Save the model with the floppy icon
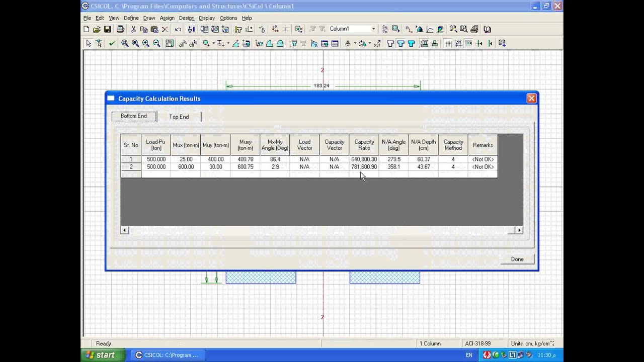644x362 pixels. (x=107, y=30)
